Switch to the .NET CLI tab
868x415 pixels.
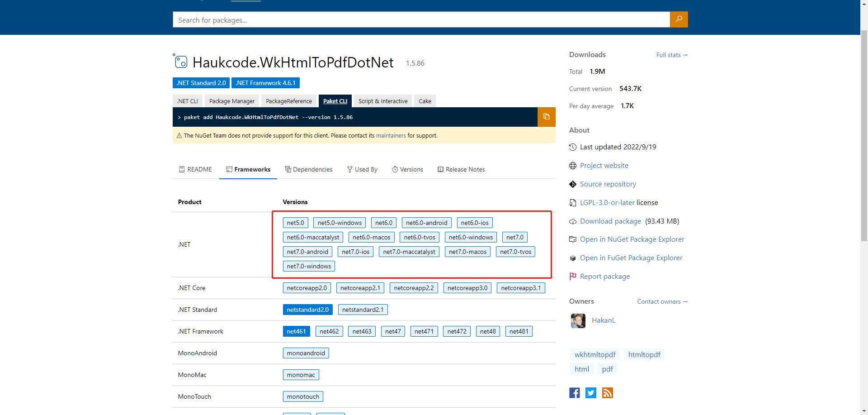188,101
